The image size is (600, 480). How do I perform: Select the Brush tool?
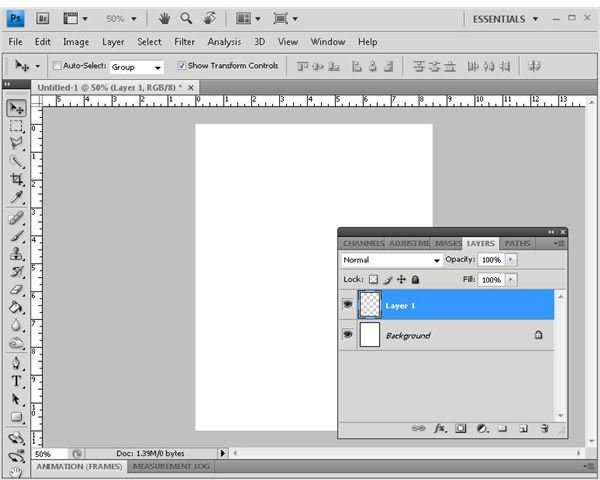click(x=16, y=236)
